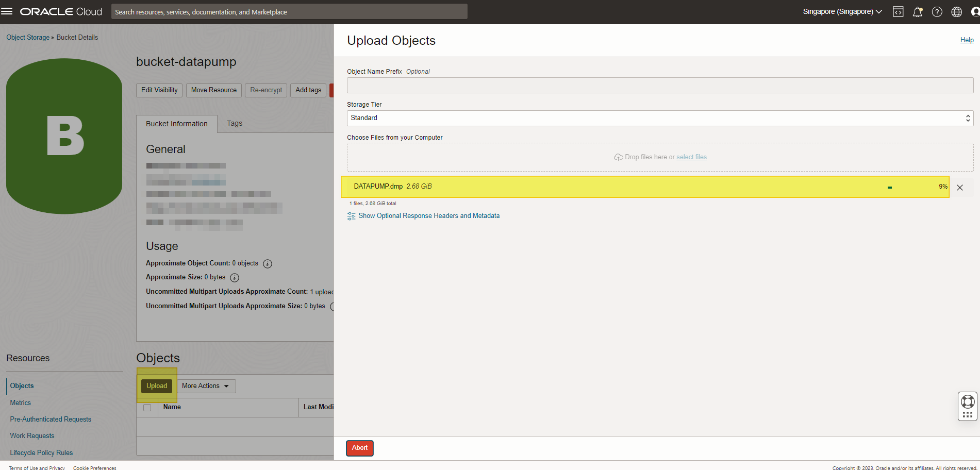Switch to the Bucket Information tab
Screen dimensions: 980x470
(x=177, y=124)
